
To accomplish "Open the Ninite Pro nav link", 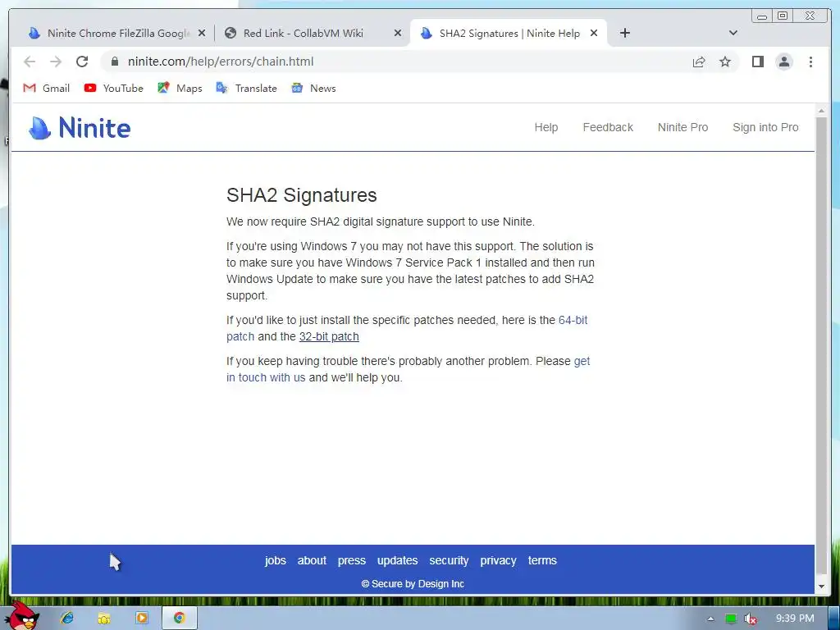I will pos(682,127).
